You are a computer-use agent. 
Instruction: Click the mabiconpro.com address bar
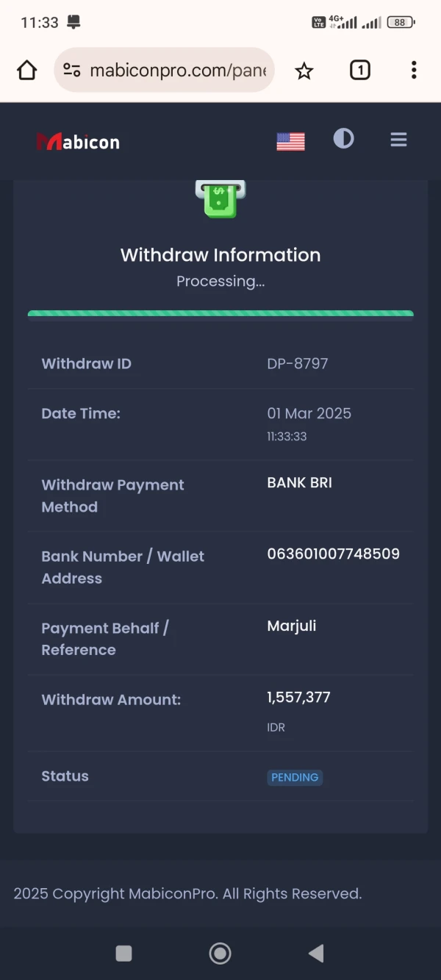point(176,71)
